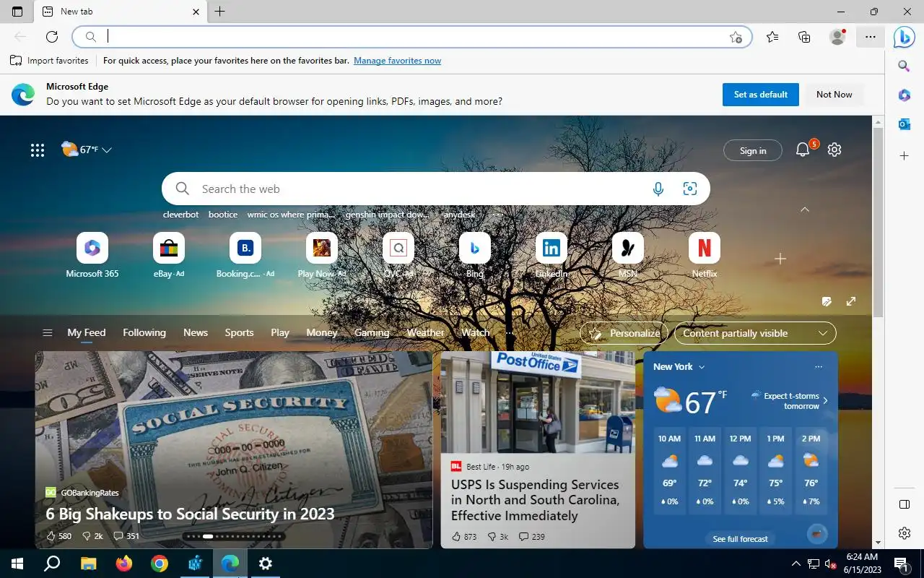Open the tab actions menu icon
This screenshot has height=578, width=924.
pos(17,12)
